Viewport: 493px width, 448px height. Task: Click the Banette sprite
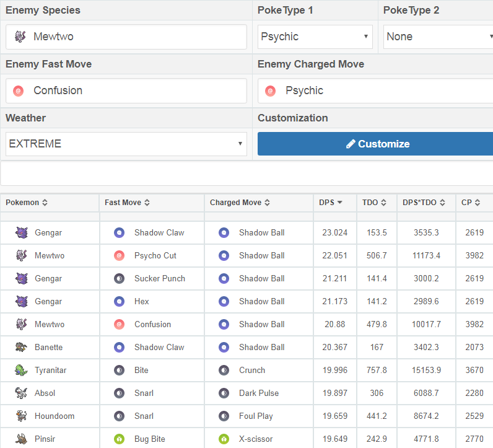[21, 347]
